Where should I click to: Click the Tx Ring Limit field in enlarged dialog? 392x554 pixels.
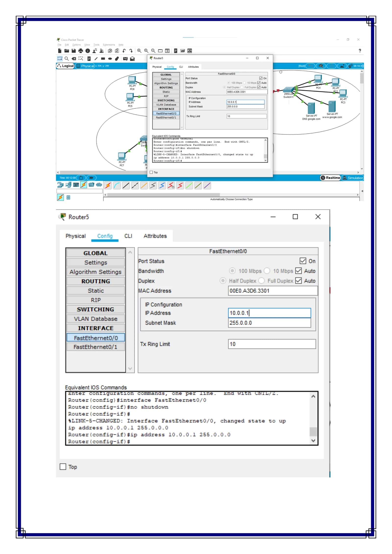[272, 344]
